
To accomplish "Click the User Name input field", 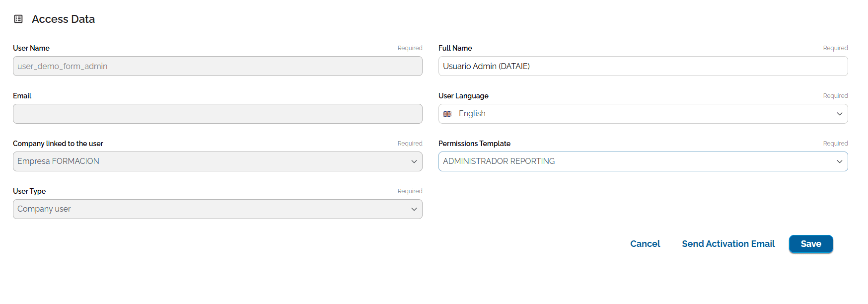I will point(217,66).
